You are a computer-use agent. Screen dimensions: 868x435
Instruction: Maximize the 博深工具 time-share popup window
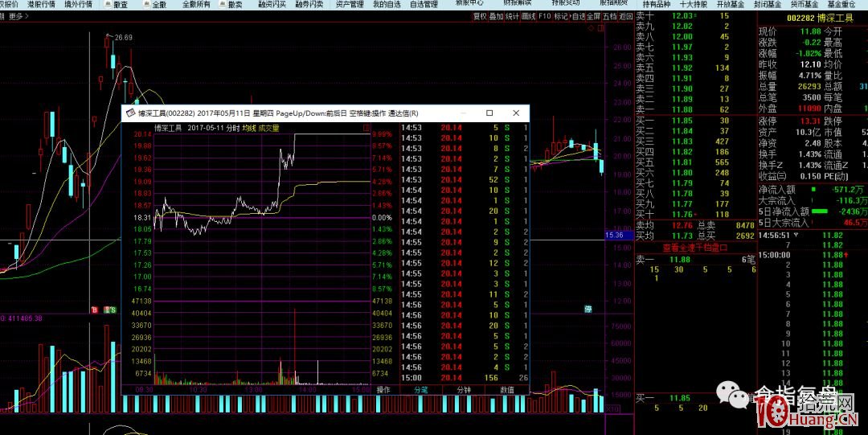click(x=489, y=113)
